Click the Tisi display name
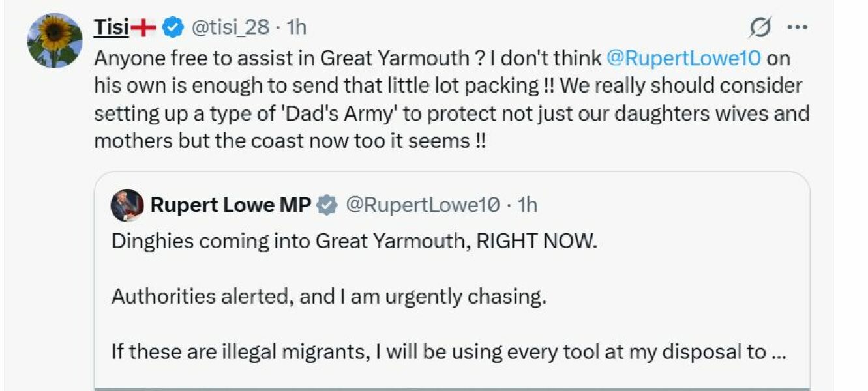Screen dimensions: 868x391 (111, 27)
